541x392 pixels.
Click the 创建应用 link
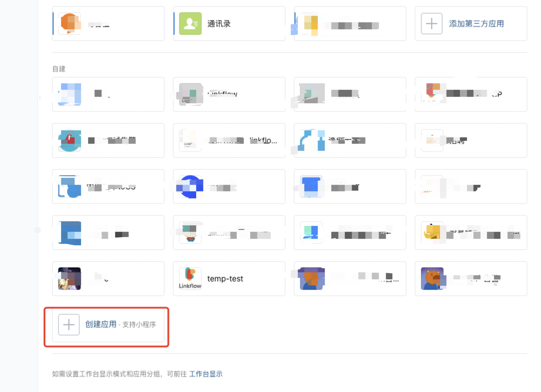pyautogui.click(x=101, y=324)
